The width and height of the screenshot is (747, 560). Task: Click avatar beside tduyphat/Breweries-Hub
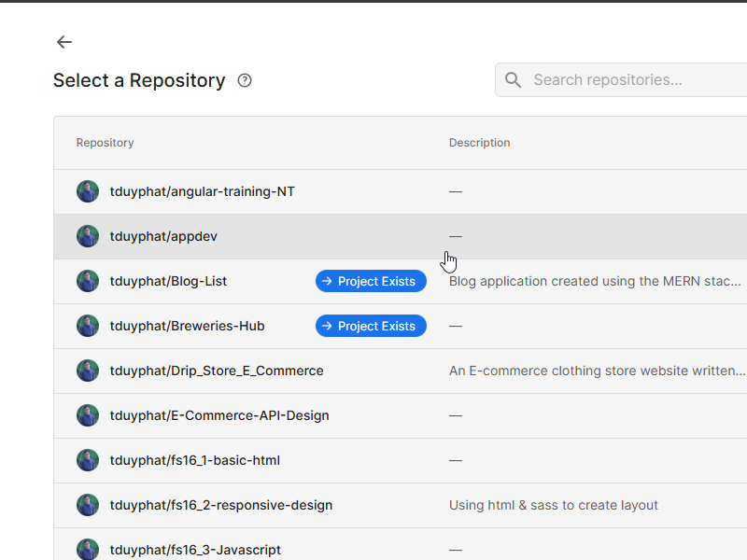point(88,326)
